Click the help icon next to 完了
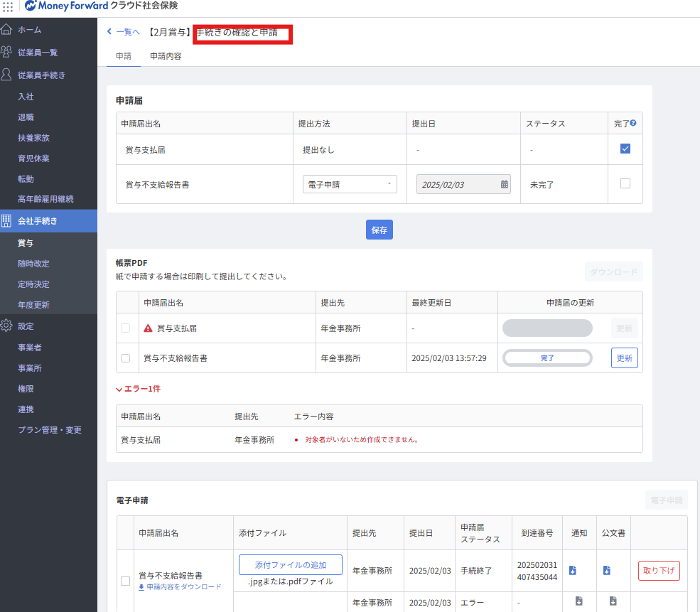Screen dimensions: 700x612 click(633, 123)
